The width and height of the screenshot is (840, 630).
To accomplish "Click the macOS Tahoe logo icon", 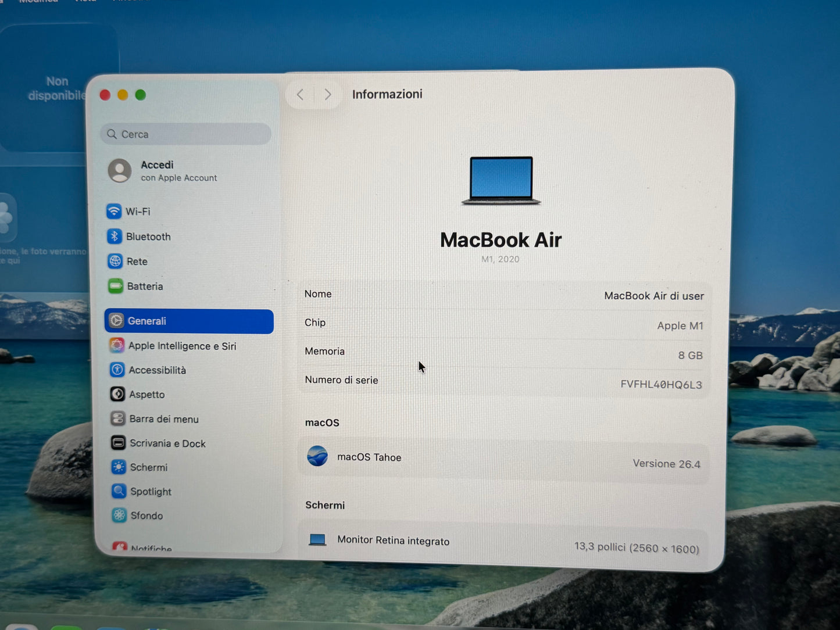I will [x=317, y=456].
